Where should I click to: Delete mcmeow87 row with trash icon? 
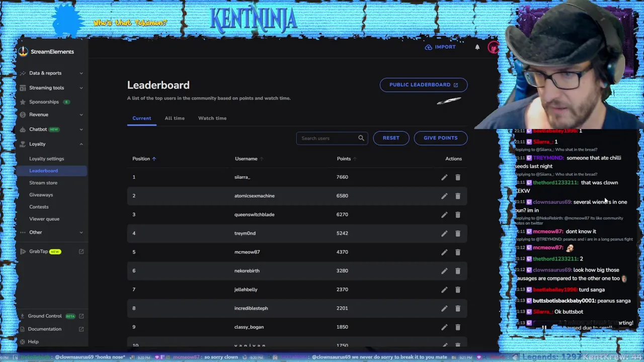(x=458, y=252)
